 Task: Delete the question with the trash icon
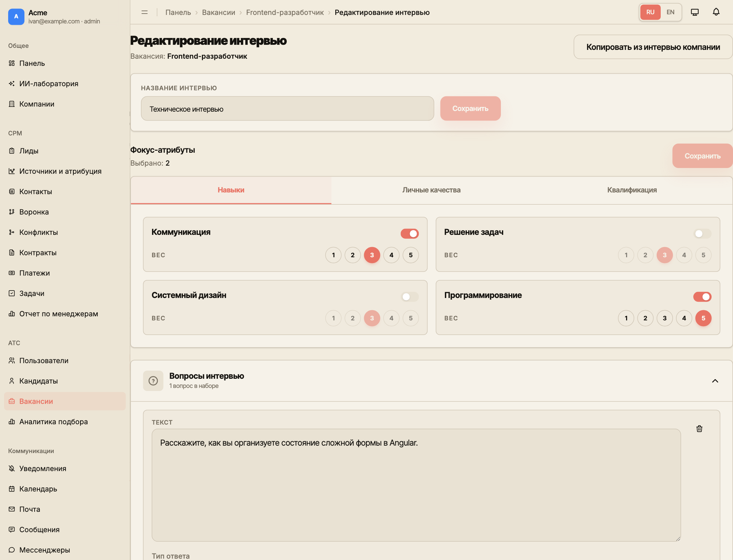(x=699, y=429)
